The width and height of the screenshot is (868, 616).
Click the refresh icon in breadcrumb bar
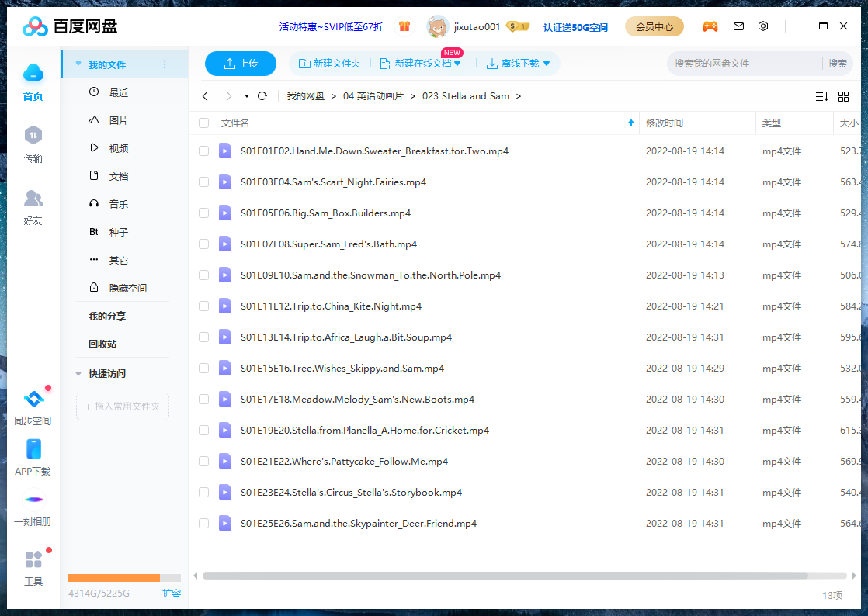tap(263, 96)
